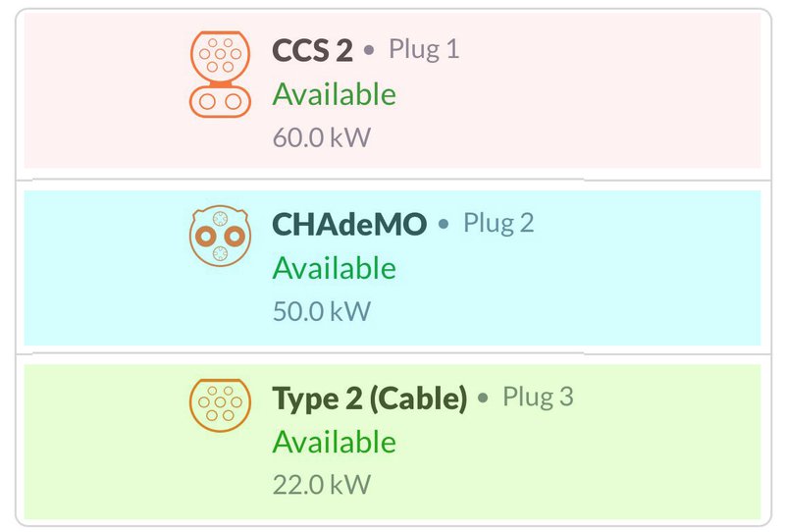
Task: Click the CHAdeMO connector icon
Action: click(220, 236)
